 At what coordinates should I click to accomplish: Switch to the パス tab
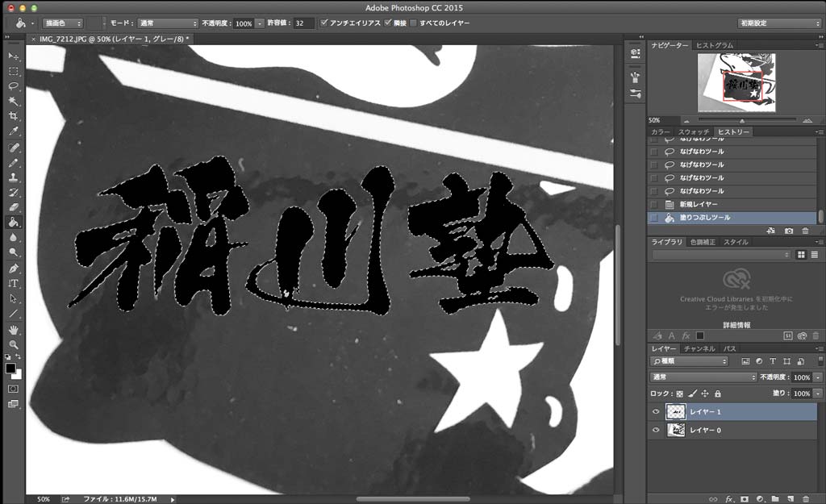click(729, 348)
